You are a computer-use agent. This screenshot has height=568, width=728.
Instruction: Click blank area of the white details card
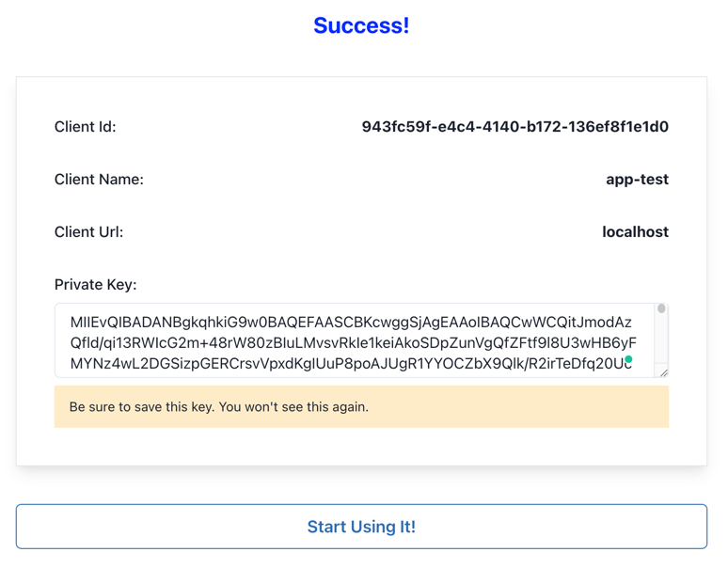[x=361, y=446]
